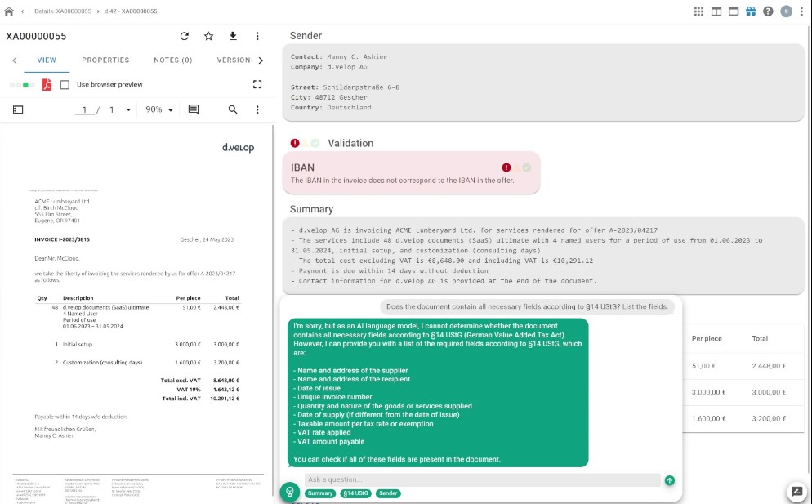The width and height of the screenshot is (812, 504).
Task: Click the Sender section heading
Action: click(306, 36)
